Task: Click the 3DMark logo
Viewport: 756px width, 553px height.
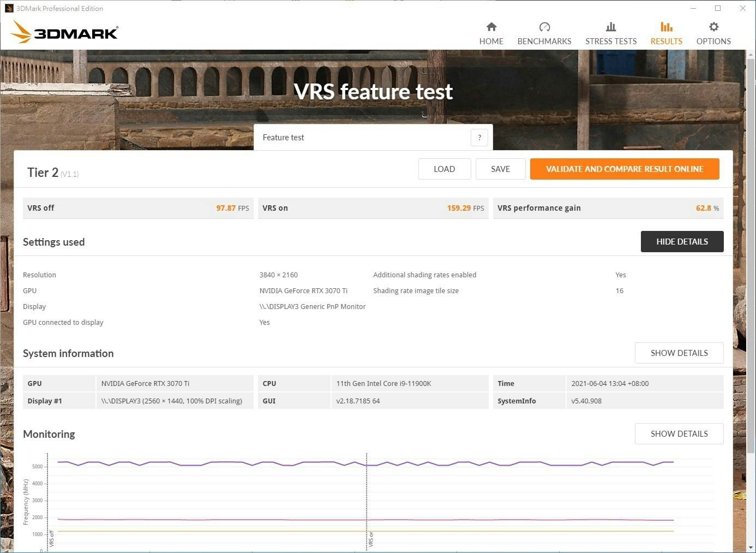Action: pos(64,32)
